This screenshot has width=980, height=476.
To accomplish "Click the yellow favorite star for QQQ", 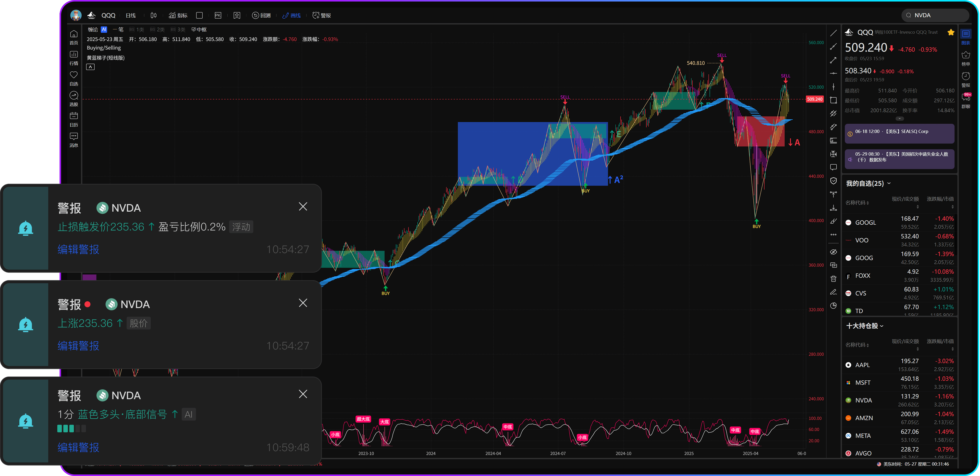I will tap(951, 32).
